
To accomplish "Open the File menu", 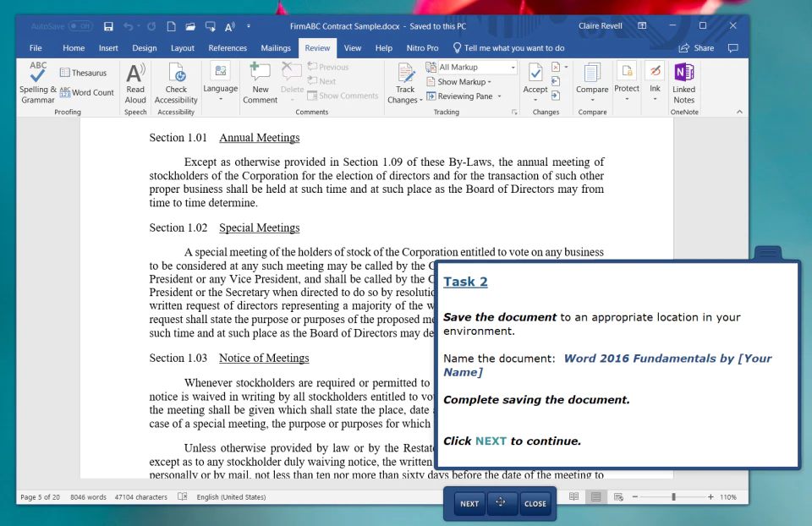I will coord(36,48).
